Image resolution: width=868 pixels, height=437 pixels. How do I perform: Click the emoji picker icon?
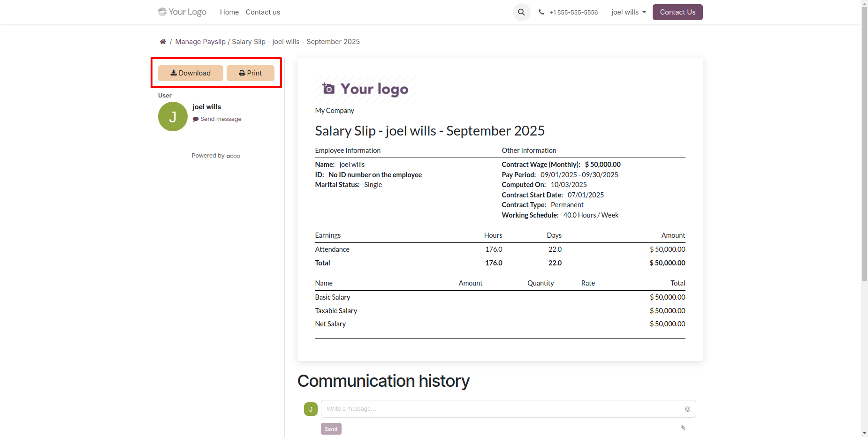[687, 409]
